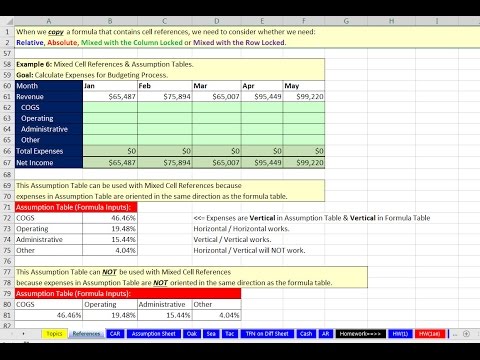Click the Month header cell
Image resolution: width=480 pixels, height=360 pixels.
point(49,86)
